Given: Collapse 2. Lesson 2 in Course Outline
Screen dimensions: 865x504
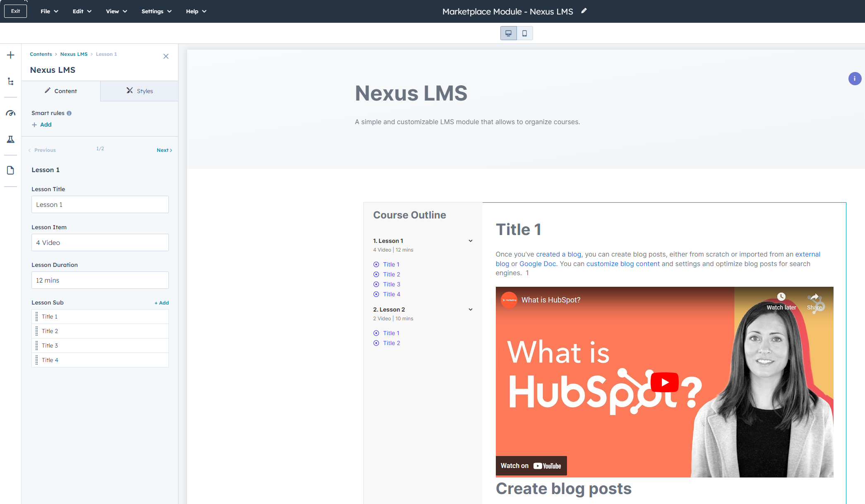Looking at the screenshot, I should (x=471, y=310).
